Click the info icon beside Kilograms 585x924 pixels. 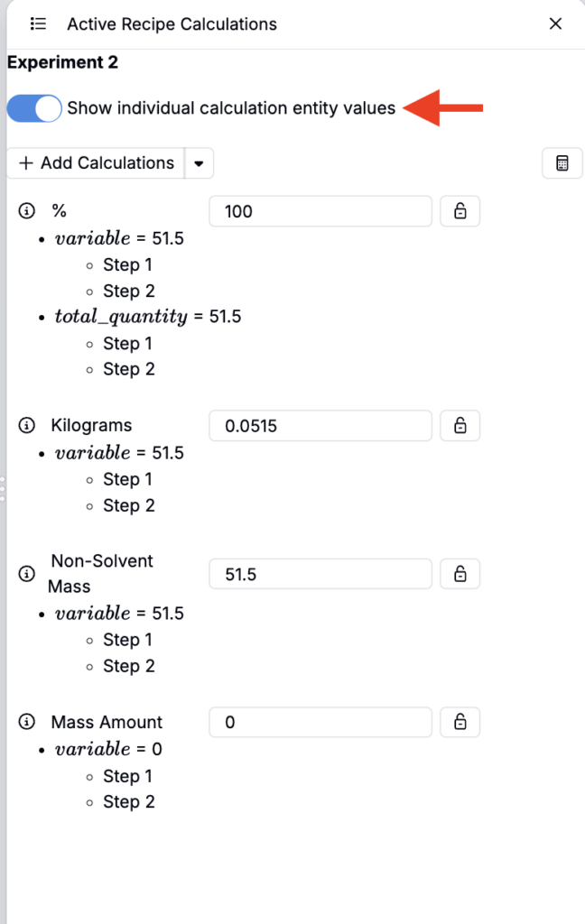[26, 425]
